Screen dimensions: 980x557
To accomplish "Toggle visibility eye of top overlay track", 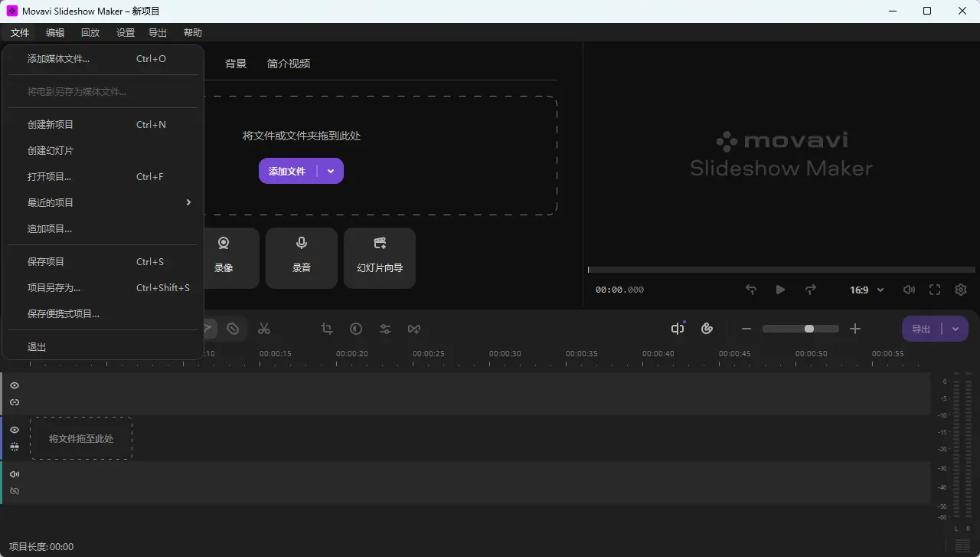I will 15,385.
